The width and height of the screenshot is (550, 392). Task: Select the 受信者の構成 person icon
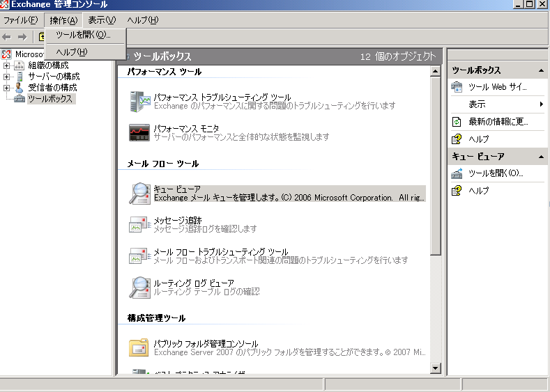point(19,88)
